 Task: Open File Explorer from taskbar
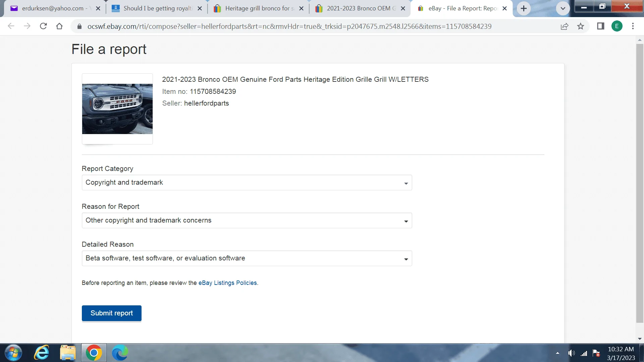point(68,353)
